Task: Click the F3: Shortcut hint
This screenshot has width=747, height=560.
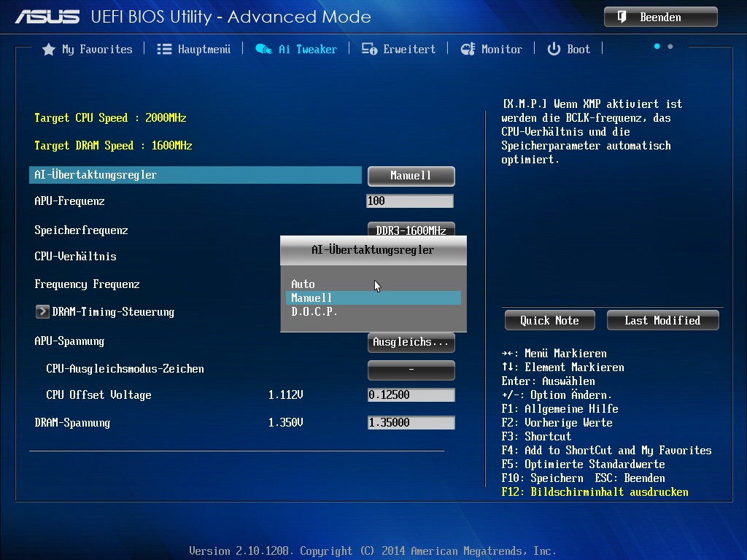Action: click(x=536, y=437)
